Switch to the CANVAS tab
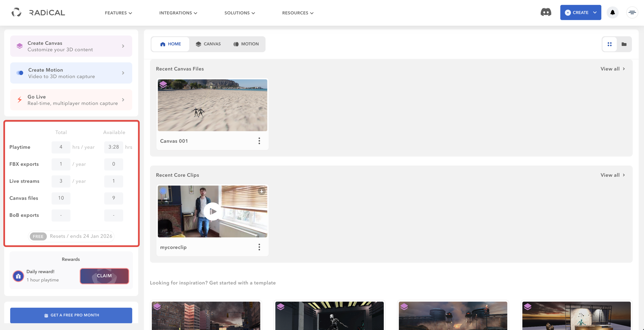Viewport: 644px width, 330px height. tap(208, 44)
